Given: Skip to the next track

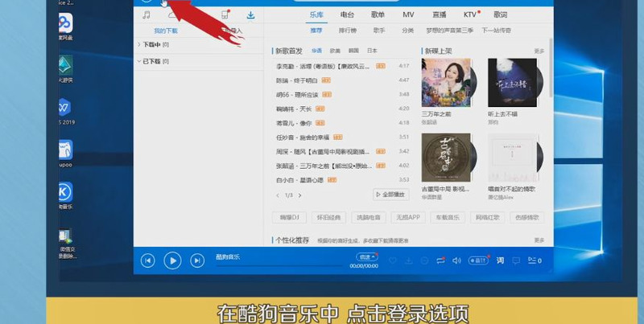Looking at the screenshot, I should (197, 260).
